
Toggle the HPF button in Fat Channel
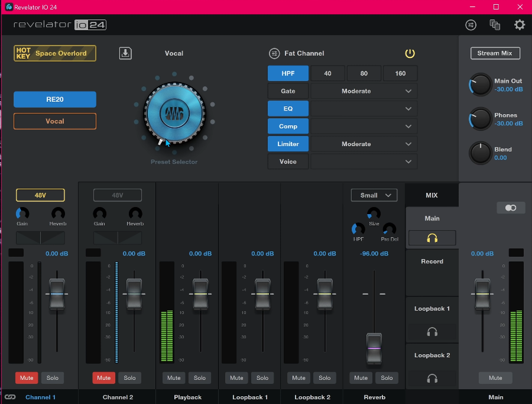(288, 73)
